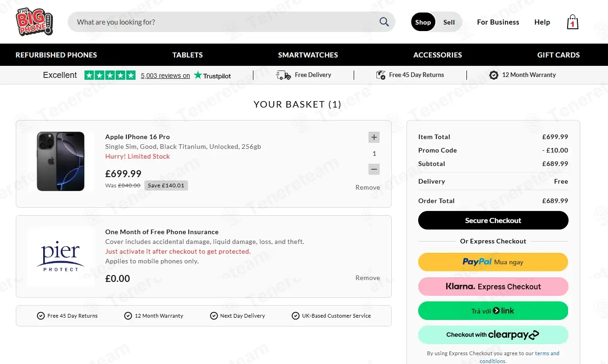
Task: Remove the iPhone 16 Pro from basket
Action: tap(368, 187)
